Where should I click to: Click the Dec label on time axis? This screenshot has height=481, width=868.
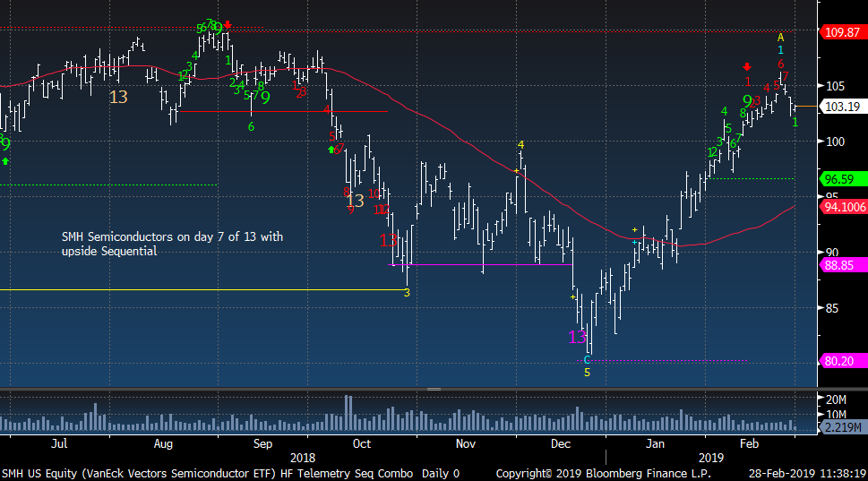point(561,443)
